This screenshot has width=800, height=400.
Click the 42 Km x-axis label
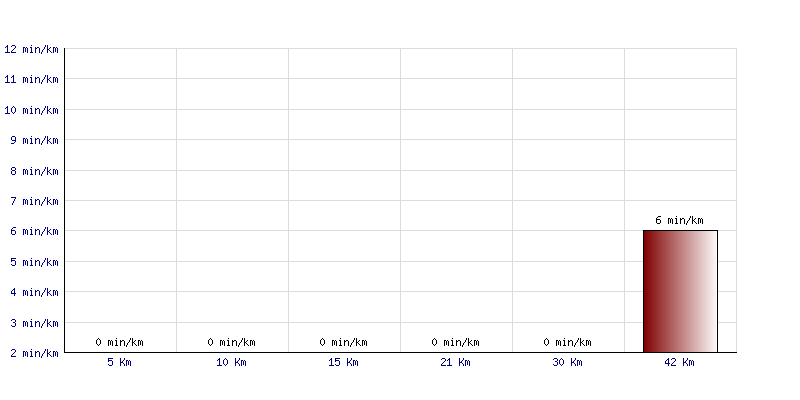pyautogui.click(x=679, y=362)
